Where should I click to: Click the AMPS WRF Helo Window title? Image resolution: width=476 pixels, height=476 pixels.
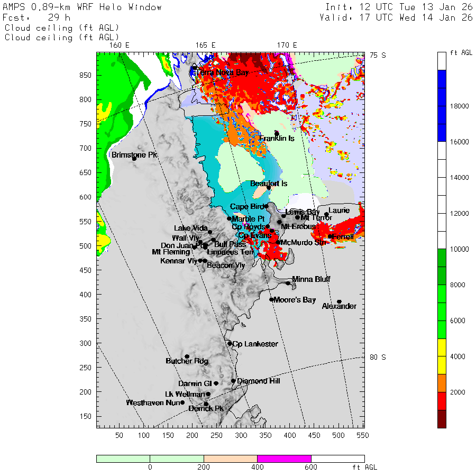pyautogui.click(x=83, y=7)
